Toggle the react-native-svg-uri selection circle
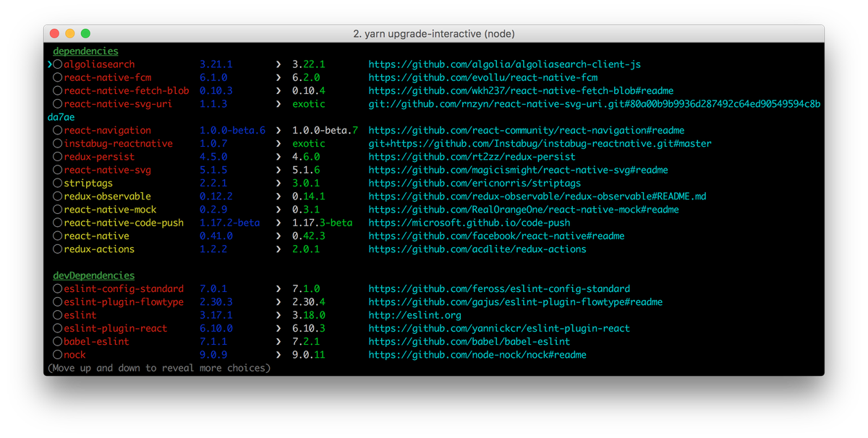868x438 pixels. point(58,104)
